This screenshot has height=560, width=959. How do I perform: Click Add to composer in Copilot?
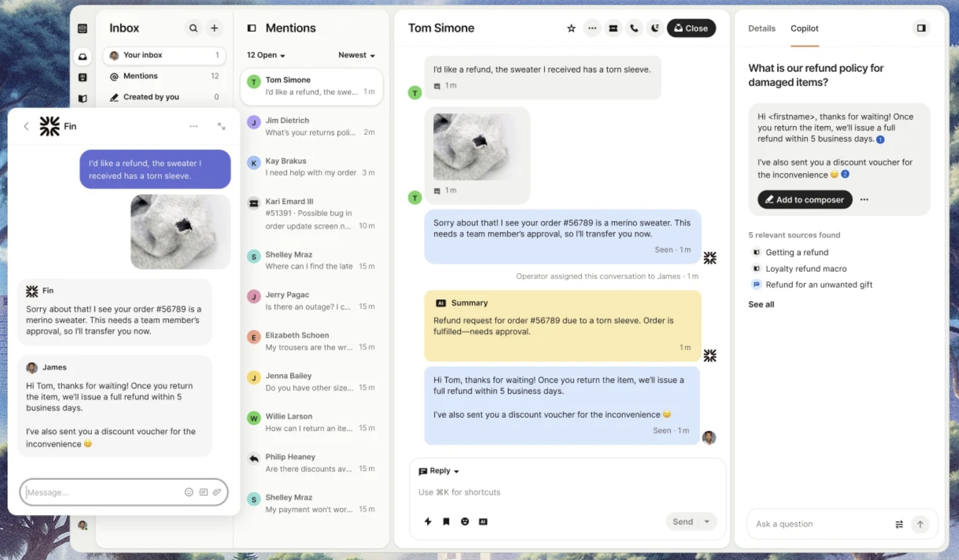coord(804,200)
